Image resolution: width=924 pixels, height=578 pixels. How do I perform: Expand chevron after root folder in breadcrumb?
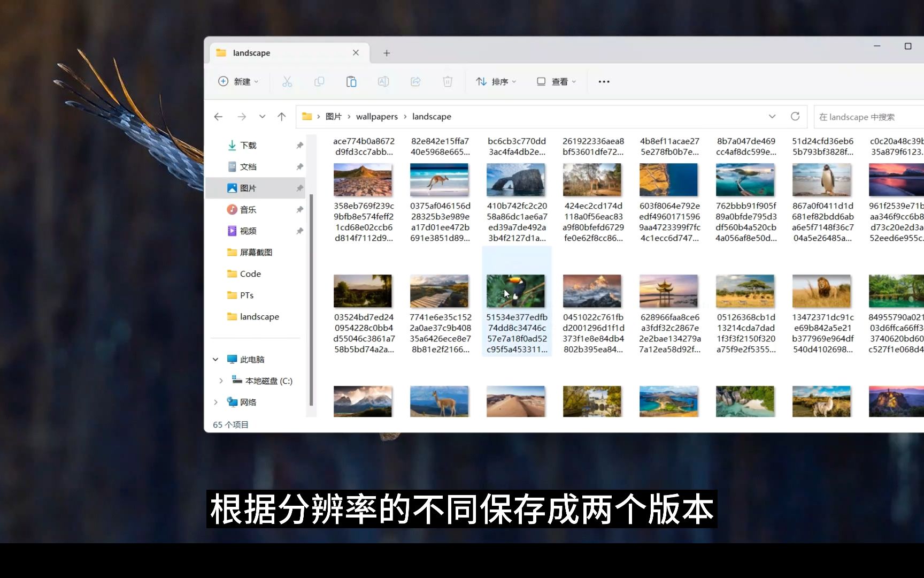(x=318, y=117)
